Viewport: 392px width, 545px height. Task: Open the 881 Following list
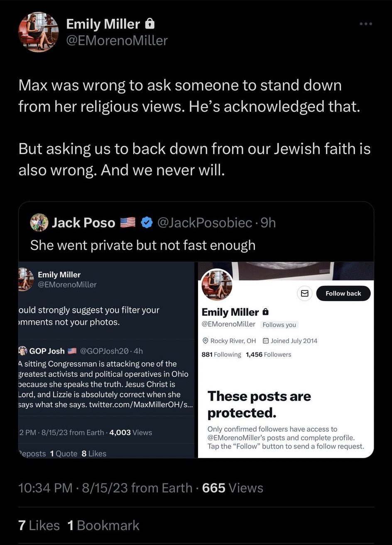tap(221, 354)
